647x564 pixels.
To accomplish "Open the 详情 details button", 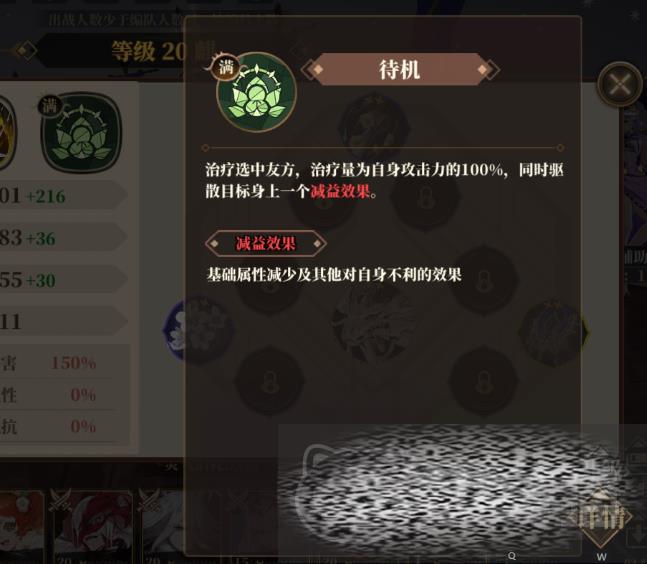I will (601, 517).
